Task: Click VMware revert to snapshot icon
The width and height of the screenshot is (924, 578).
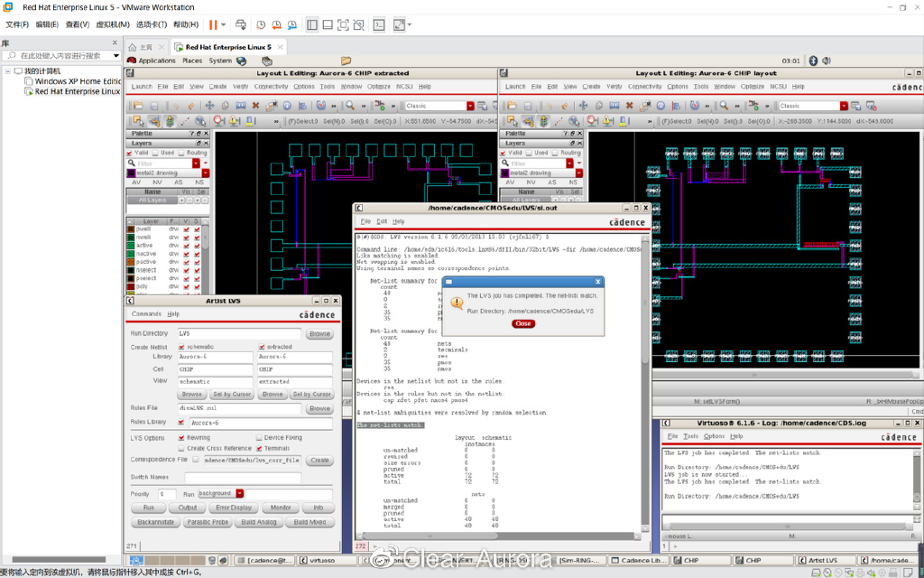Action: [x=276, y=24]
